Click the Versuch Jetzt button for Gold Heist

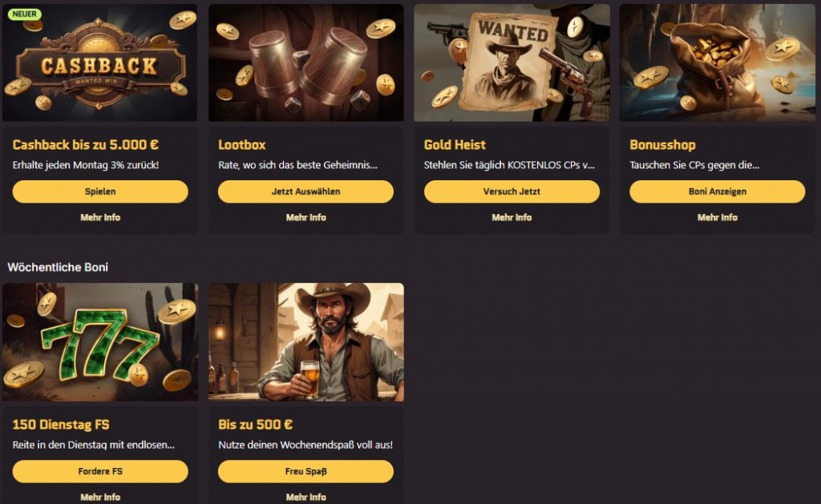coord(512,192)
